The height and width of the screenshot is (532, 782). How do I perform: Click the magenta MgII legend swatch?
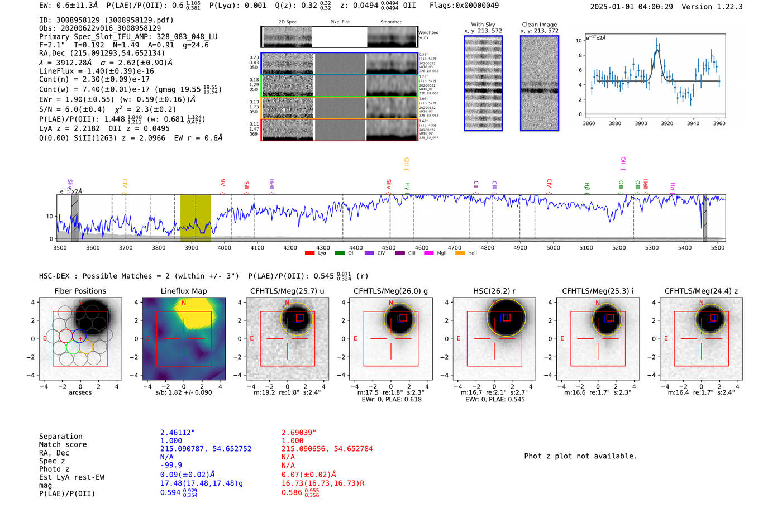[429, 253]
